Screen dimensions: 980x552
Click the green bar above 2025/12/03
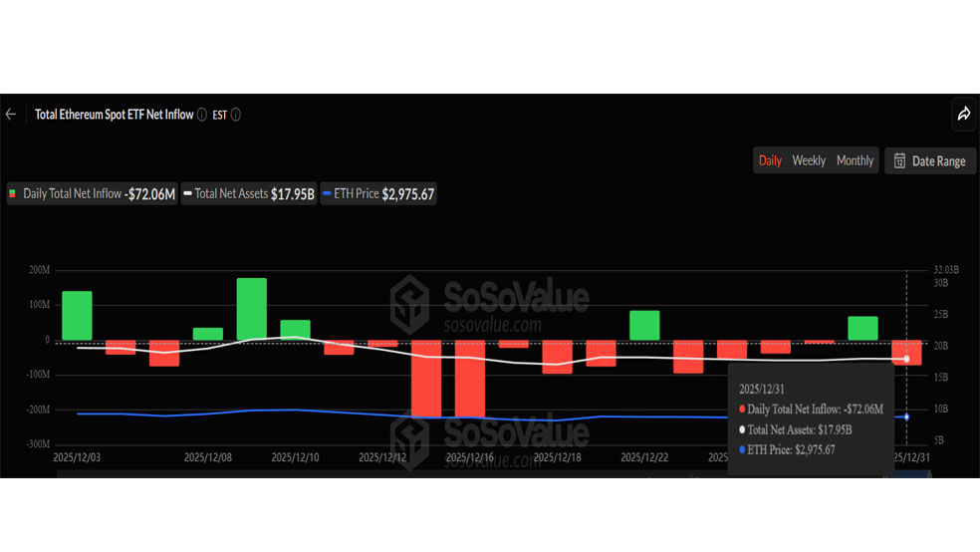coord(77,315)
